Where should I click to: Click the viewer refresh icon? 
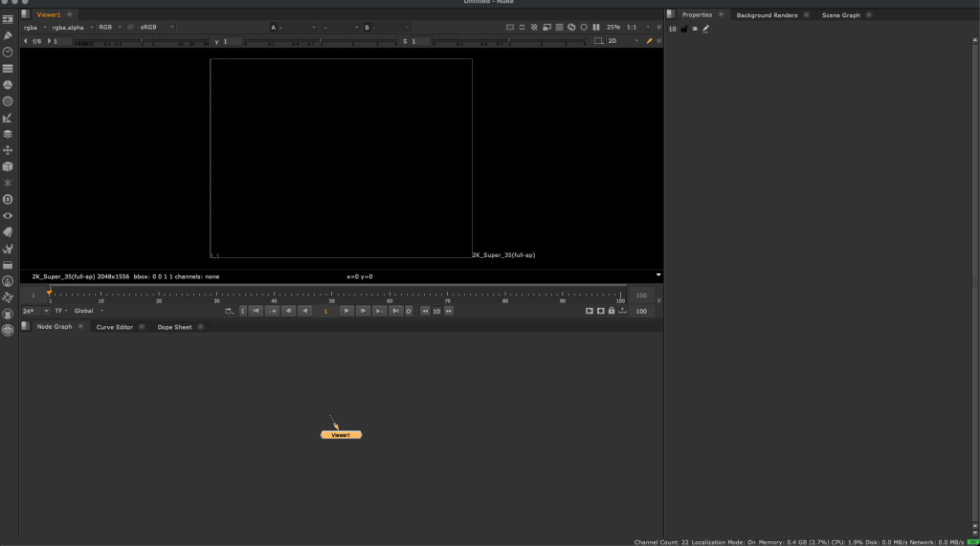(571, 28)
